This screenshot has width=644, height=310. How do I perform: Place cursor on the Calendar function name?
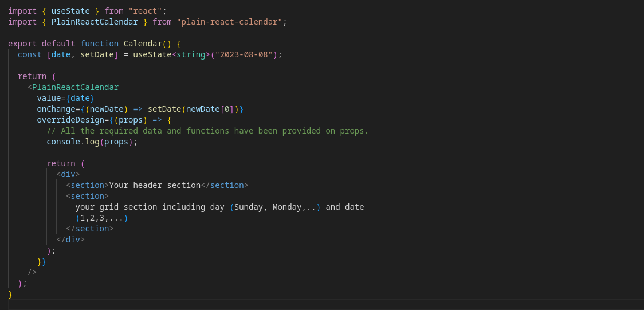tap(143, 44)
